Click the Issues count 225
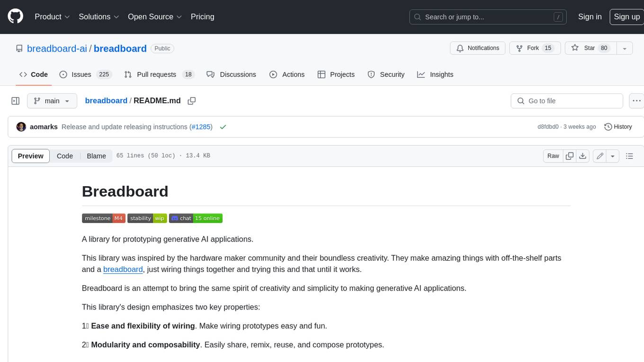The width and height of the screenshot is (644, 362). 104,74
